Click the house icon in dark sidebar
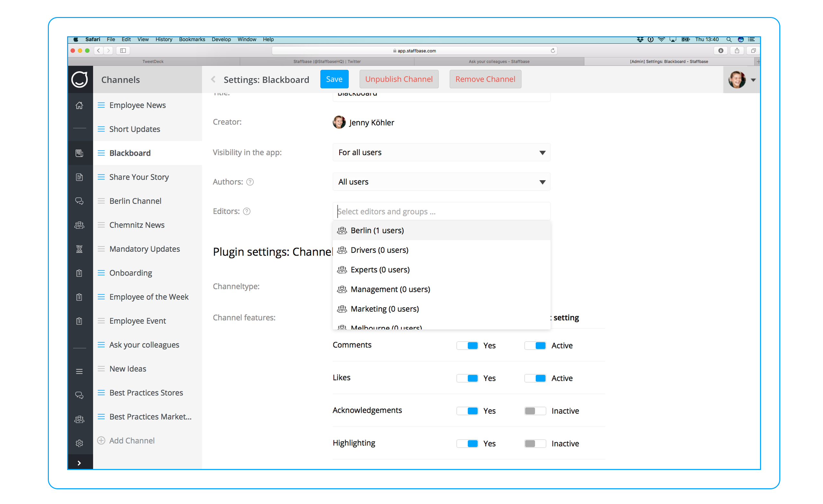 [79, 106]
